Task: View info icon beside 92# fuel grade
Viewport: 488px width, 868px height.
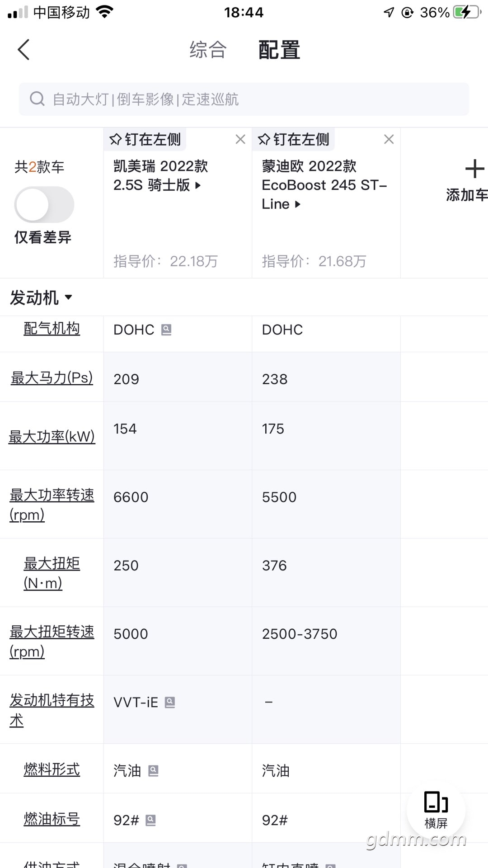Action: 150,820
